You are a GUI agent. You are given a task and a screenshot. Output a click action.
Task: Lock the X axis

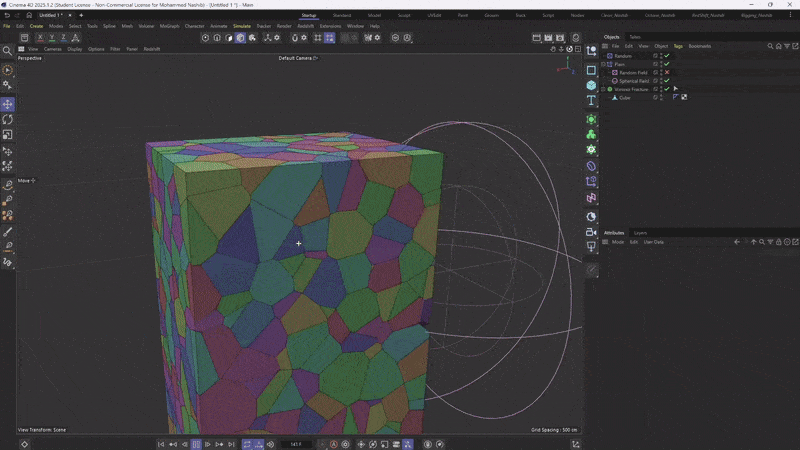pyautogui.click(x=40, y=38)
